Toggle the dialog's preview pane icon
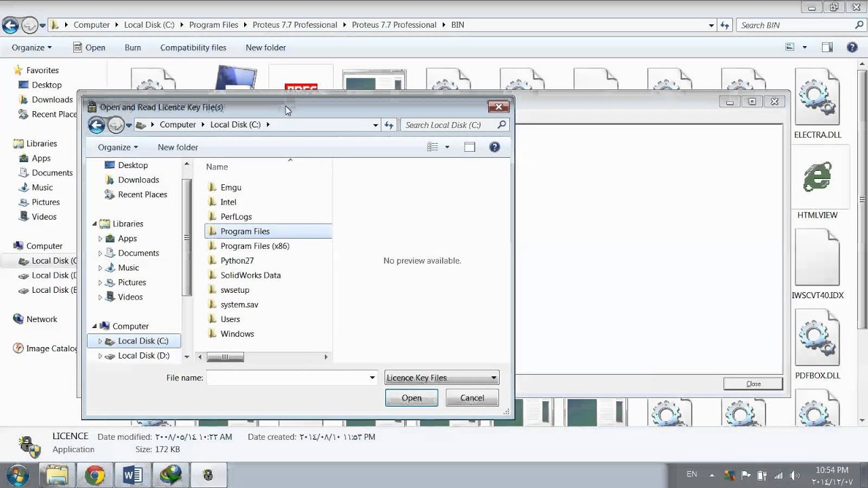Viewport: 868px width, 488px height. point(469,147)
